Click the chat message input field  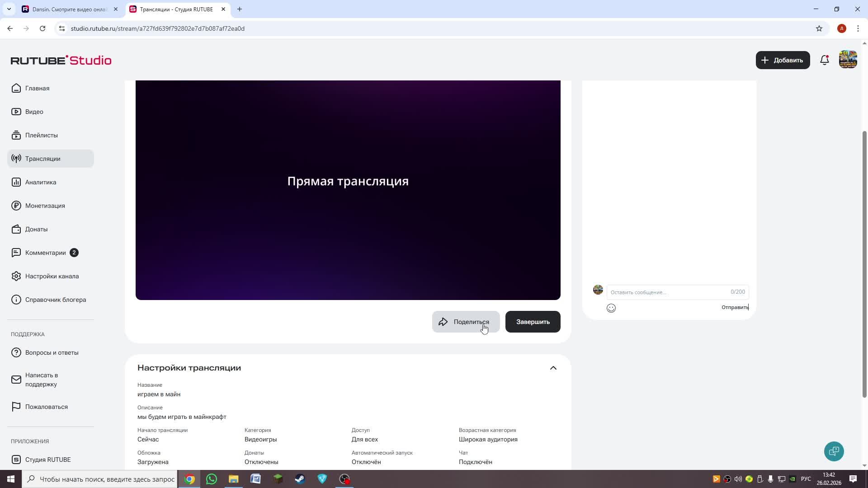(x=669, y=292)
